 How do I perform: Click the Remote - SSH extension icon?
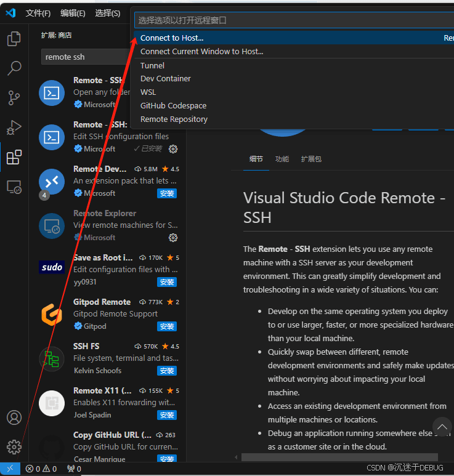(x=52, y=93)
